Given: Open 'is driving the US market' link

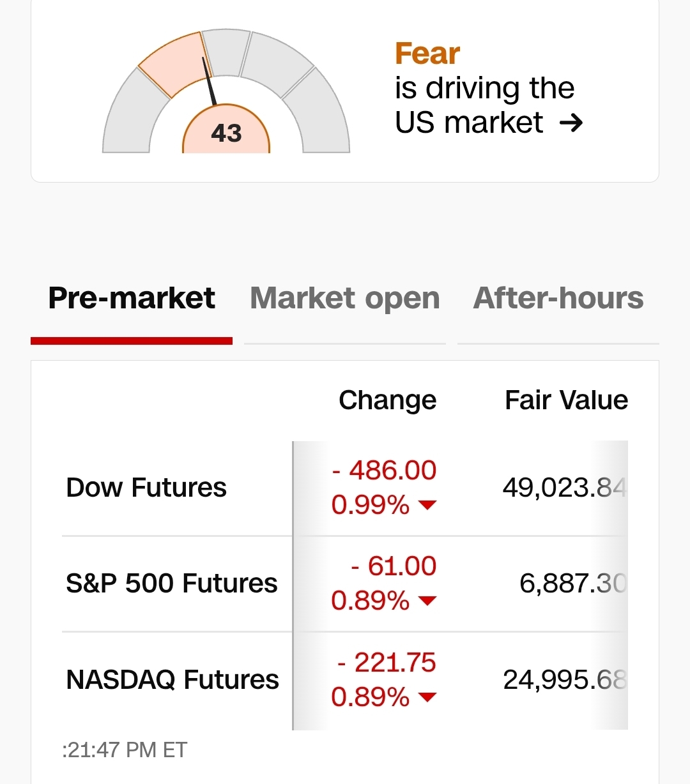Looking at the screenshot, I should pyautogui.click(x=484, y=105).
